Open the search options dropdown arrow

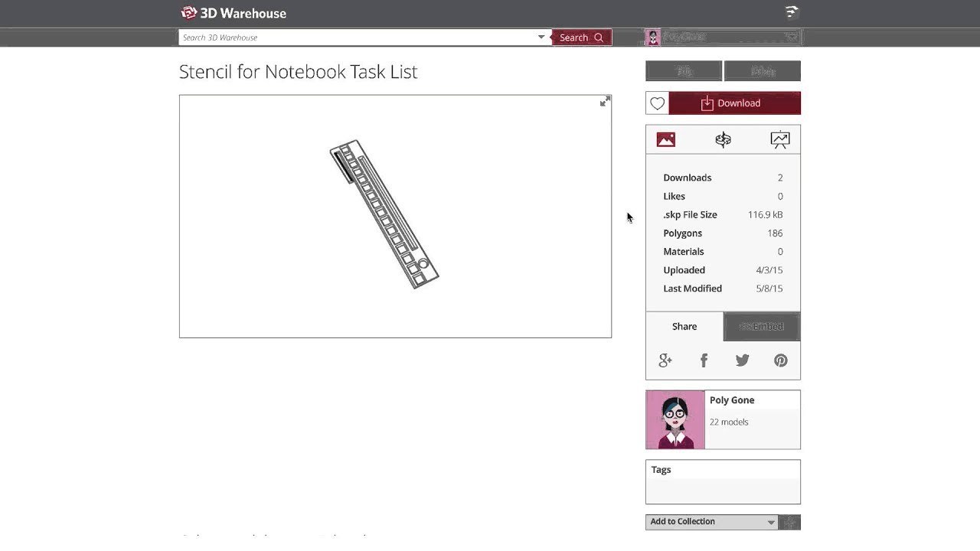pos(541,37)
